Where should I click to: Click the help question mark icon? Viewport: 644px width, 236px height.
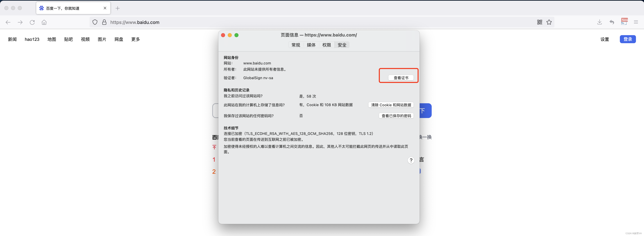point(411,160)
